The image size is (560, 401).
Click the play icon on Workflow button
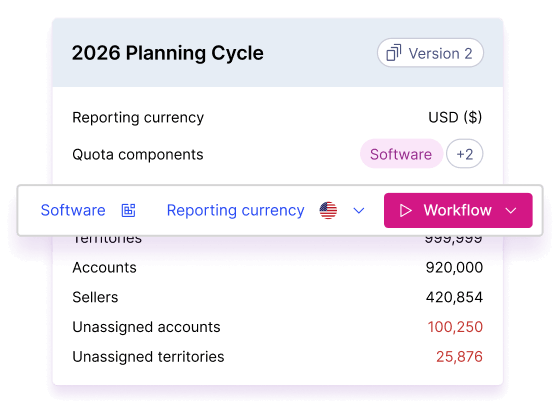[x=405, y=210]
